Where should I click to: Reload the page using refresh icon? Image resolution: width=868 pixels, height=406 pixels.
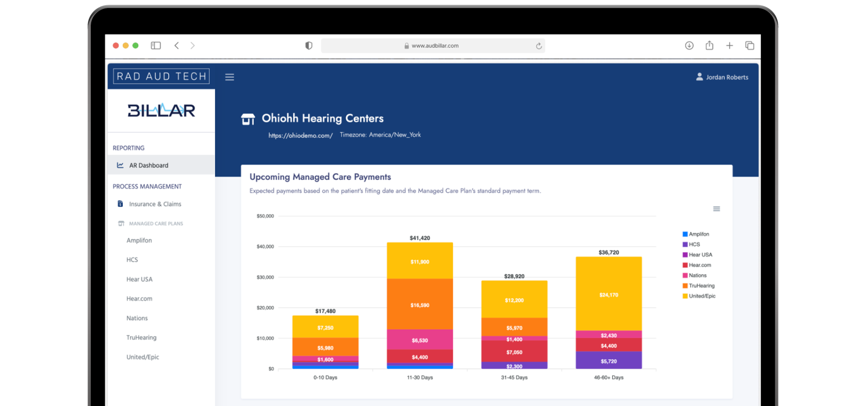(539, 46)
